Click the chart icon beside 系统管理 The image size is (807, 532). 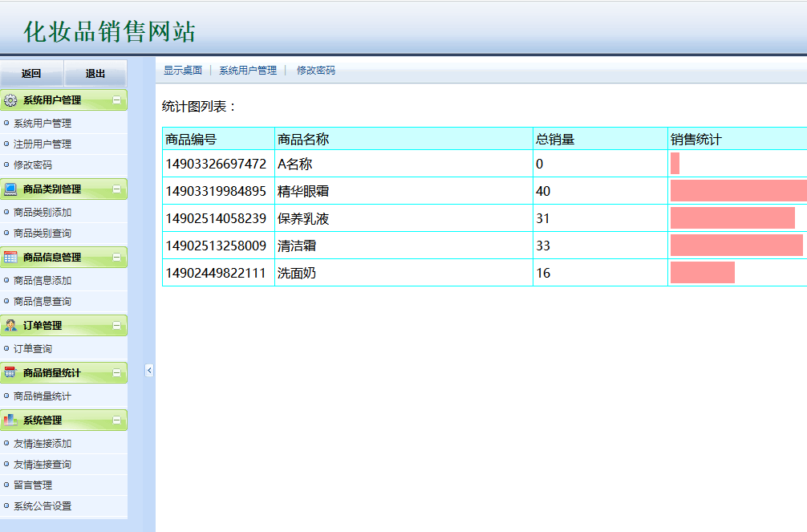(10, 420)
